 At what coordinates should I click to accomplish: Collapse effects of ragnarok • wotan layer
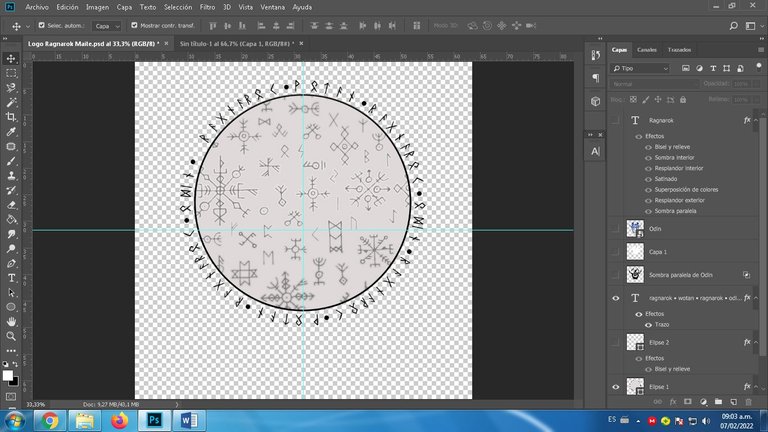tap(756, 298)
